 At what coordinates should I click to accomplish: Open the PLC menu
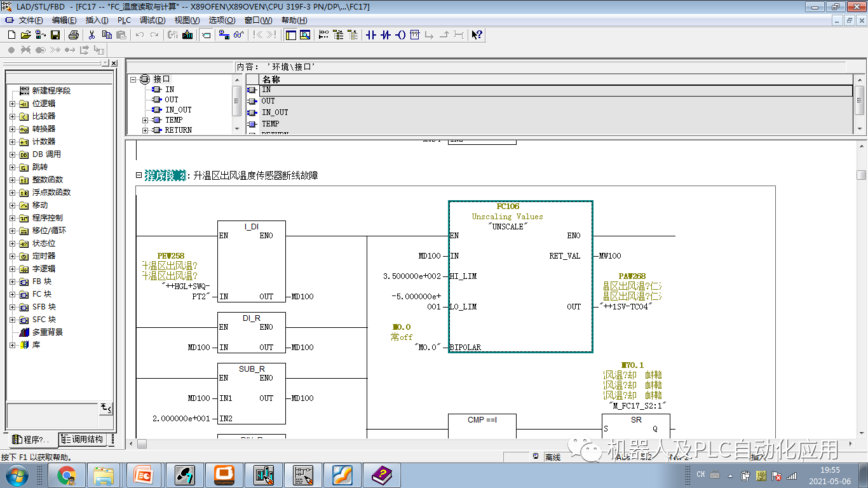(x=125, y=20)
